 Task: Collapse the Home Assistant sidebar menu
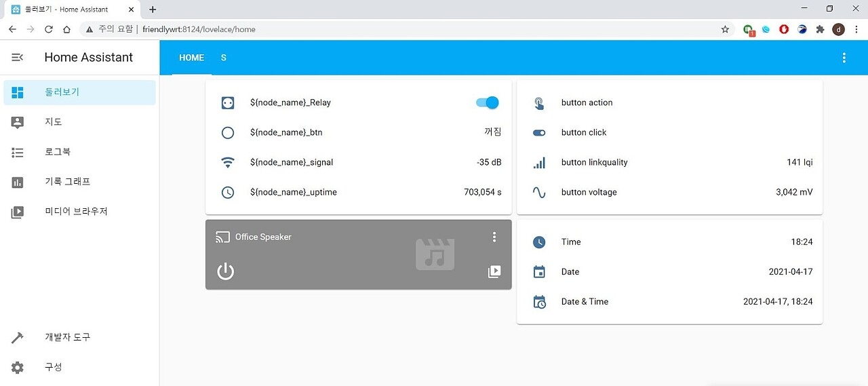[x=18, y=58]
